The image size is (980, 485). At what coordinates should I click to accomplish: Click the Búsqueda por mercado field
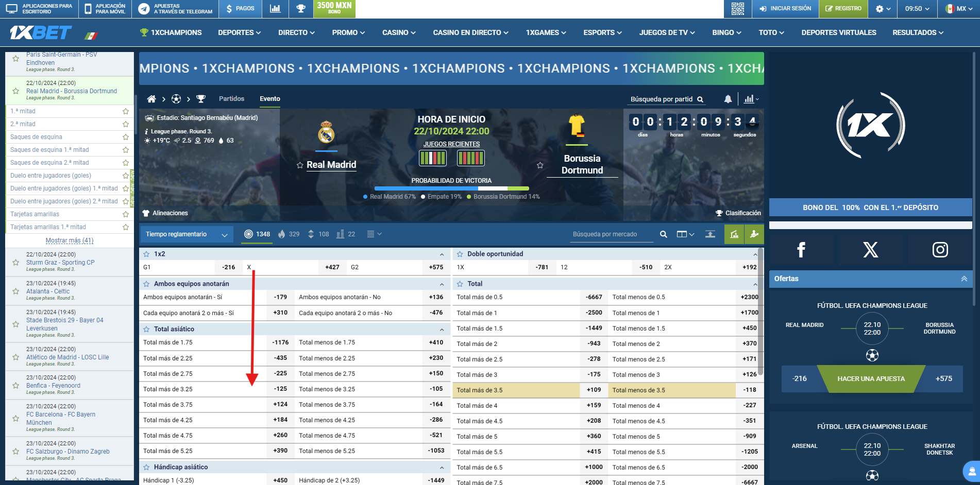(x=612, y=234)
